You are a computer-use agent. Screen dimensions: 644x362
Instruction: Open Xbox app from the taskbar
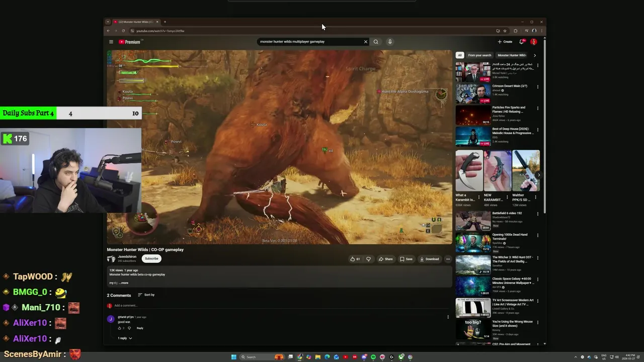click(401, 357)
